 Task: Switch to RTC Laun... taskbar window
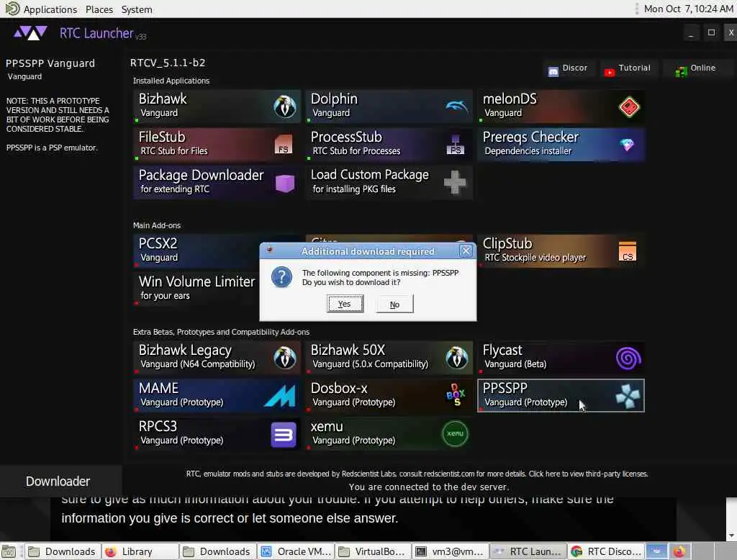[528, 551]
